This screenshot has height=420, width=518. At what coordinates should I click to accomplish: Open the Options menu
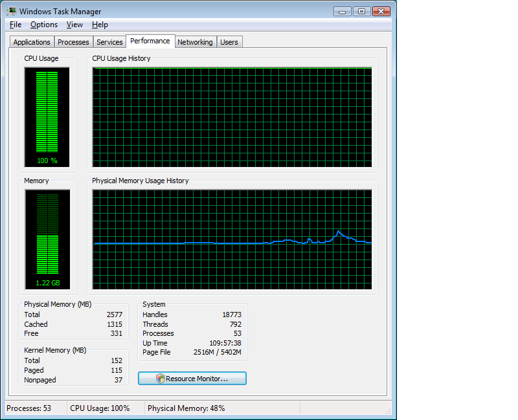pos(44,25)
